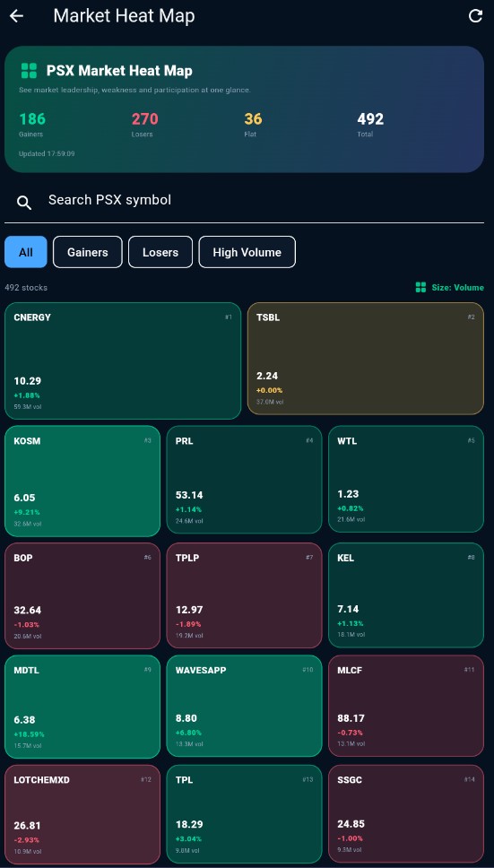Click LOTCHEMXD change -2.93%
Screen dimensions: 494x868
click(27, 840)
